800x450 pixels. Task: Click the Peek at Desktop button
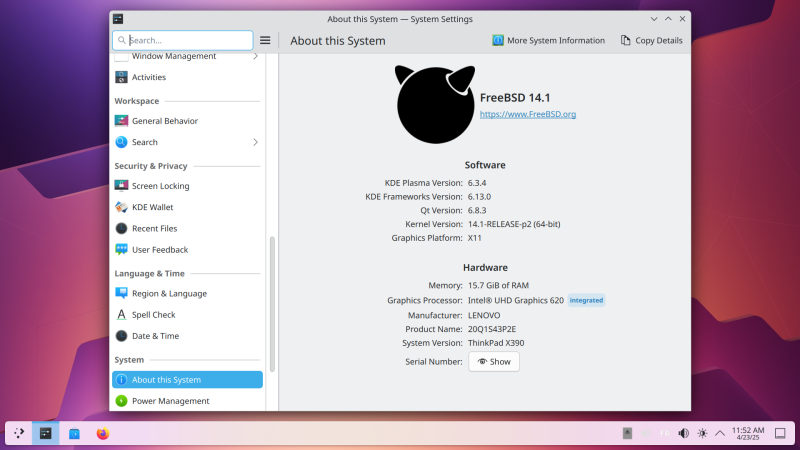[780, 433]
